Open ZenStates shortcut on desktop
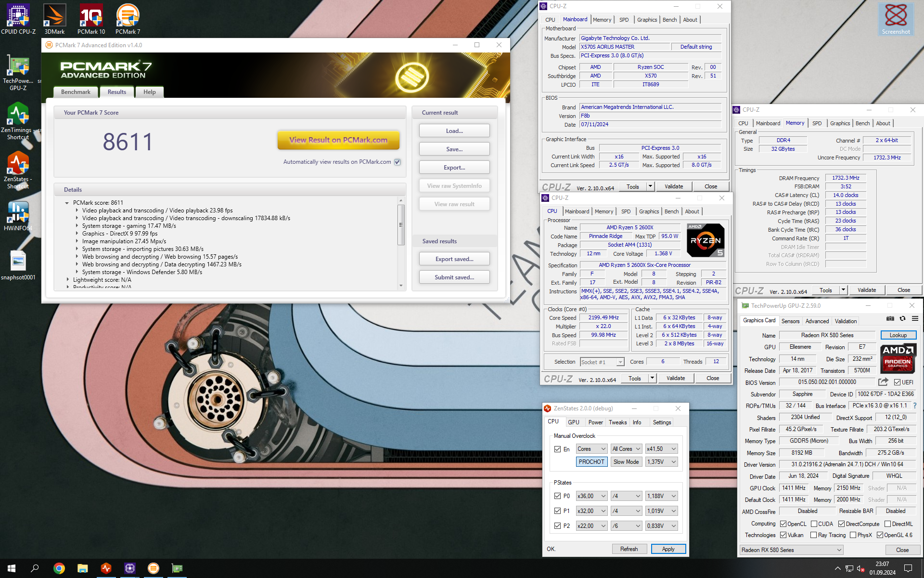This screenshot has height=578, width=924. pyautogui.click(x=18, y=171)
